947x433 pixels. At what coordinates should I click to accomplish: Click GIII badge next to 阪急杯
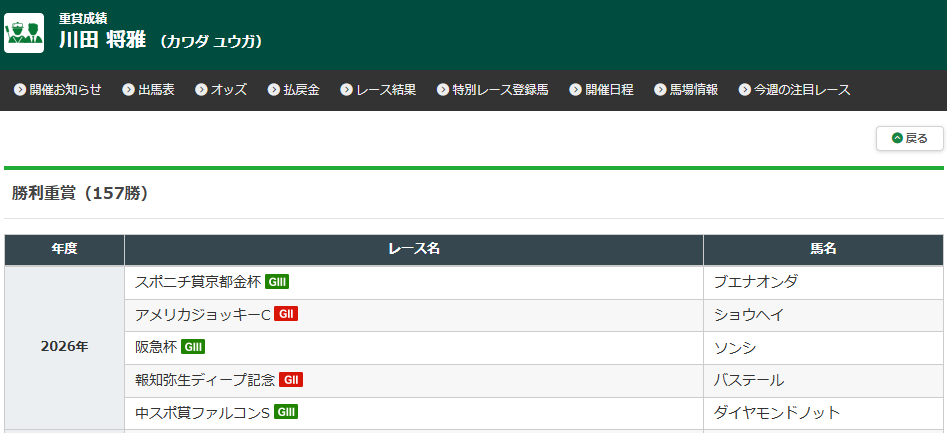click(193, 347)
